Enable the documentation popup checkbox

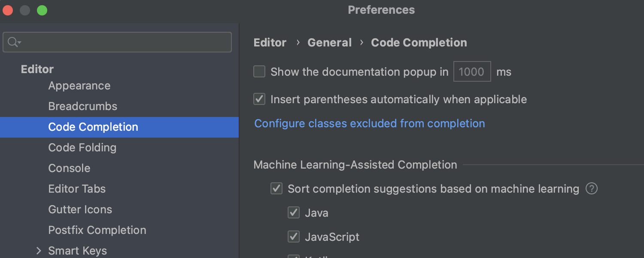tap(259, 71)
